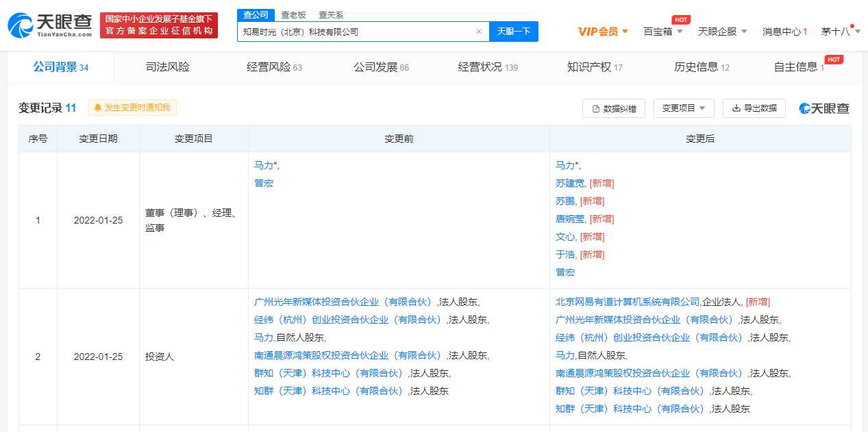Switch to 公司背景 tab
This screenshot has height=432, width=868.
[x=60, y=67]
